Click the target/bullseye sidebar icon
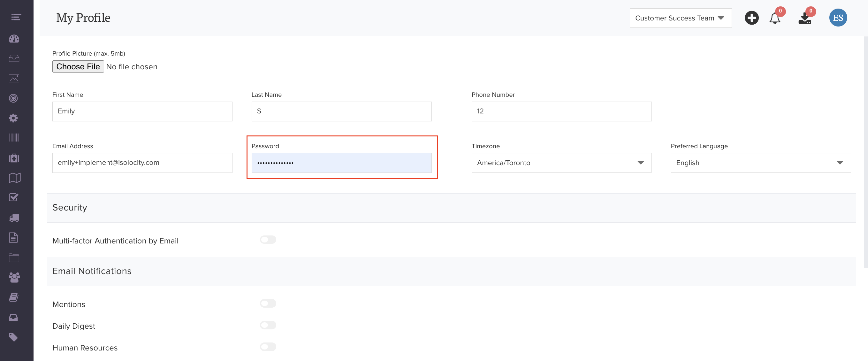868x361 pixels. point(13,98)
